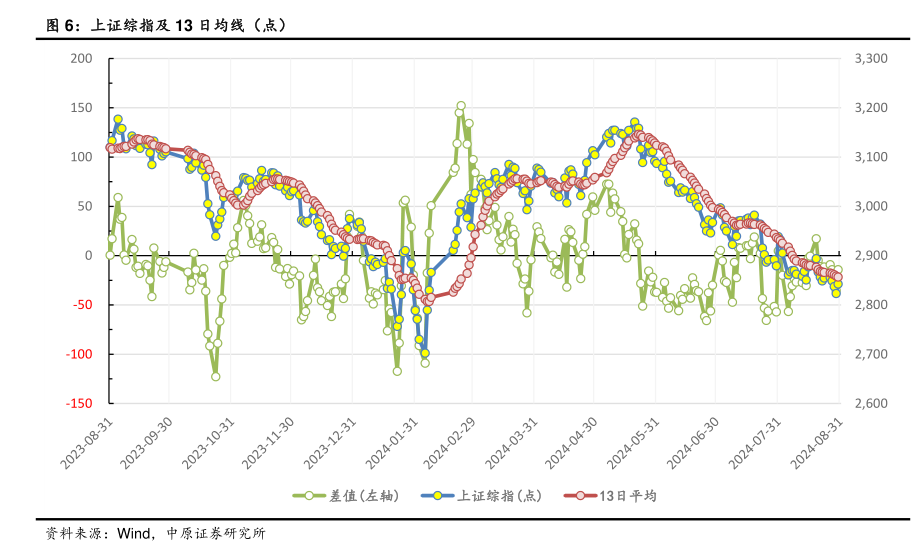Click the 2023-08-31 date label
Viewport: 924px width, 550px height.
tap(87, 442)
